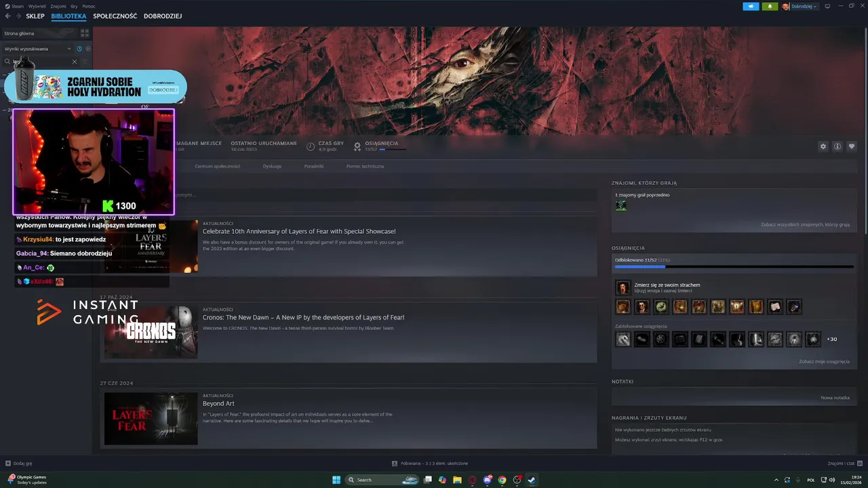This screenshot has height=488, width=868.
Task: Click the Cronos news thumbnail
Action: click(x=151, y=331)
